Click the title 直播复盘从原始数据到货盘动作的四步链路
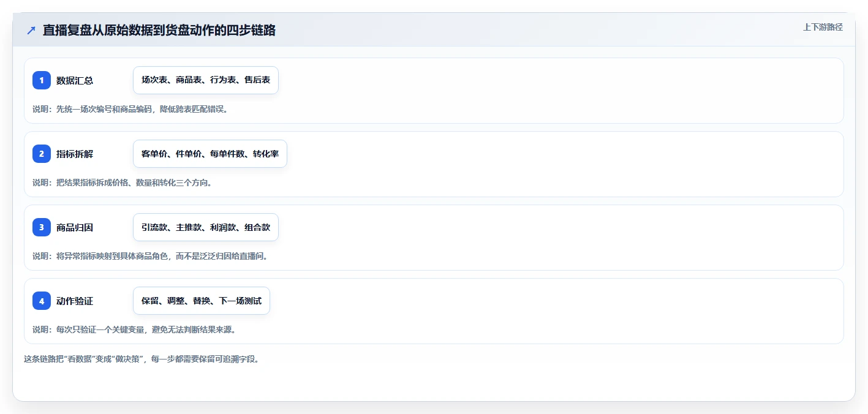 [x=159, y=30]
